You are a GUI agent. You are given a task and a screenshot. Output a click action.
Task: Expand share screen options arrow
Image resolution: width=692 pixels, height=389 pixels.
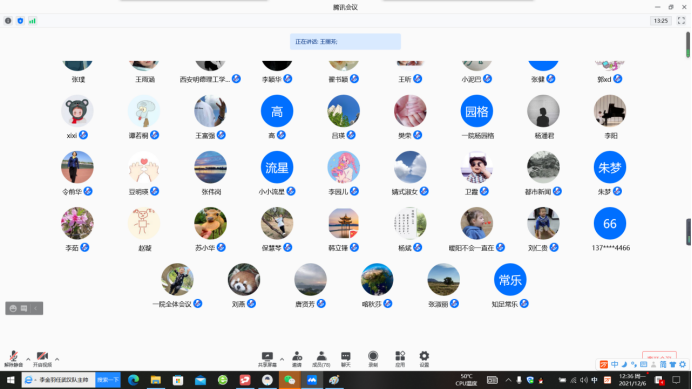pos(282,359)
